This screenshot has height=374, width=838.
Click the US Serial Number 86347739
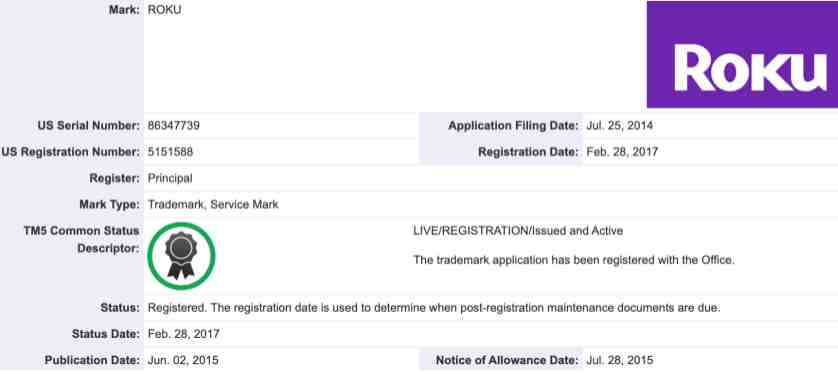(x=174, y=126)
